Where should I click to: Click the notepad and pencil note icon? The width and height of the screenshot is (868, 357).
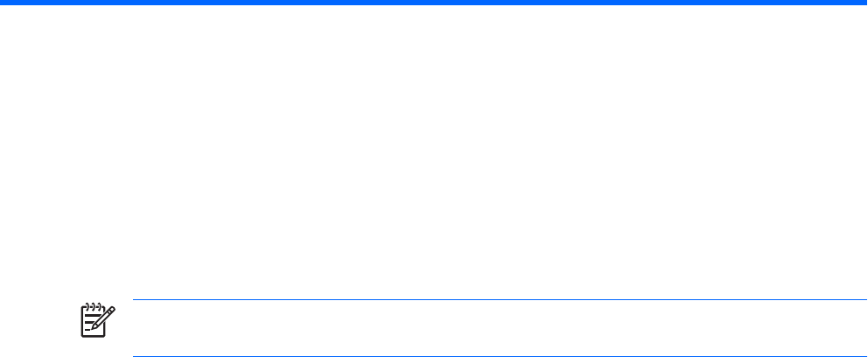tap(98, 320)
